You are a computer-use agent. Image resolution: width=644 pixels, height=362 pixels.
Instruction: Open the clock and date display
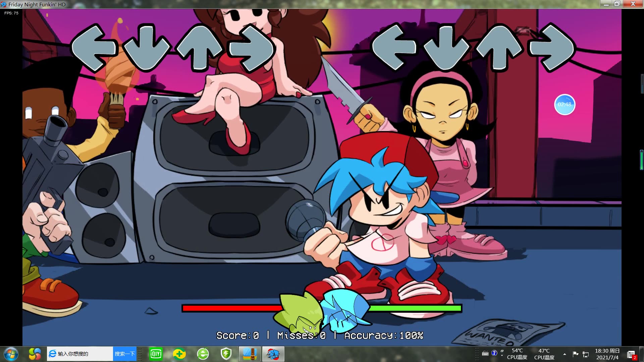point(607,354)
